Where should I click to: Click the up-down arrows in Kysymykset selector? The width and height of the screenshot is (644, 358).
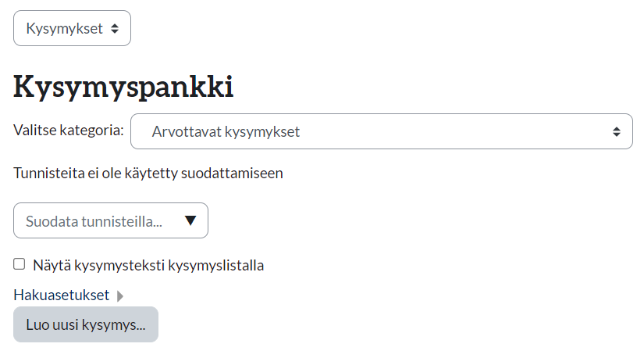[115, 28]
